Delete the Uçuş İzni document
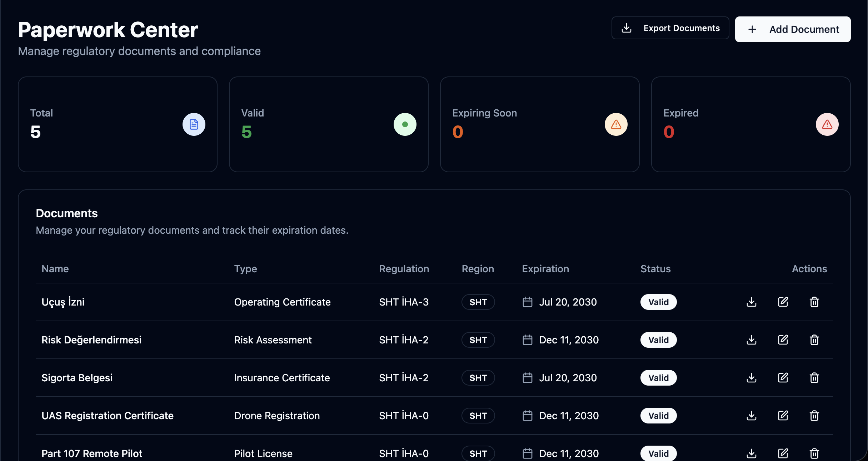Image resolution: width=868 pixels, height=461 pixels. (x=814, y=302)
